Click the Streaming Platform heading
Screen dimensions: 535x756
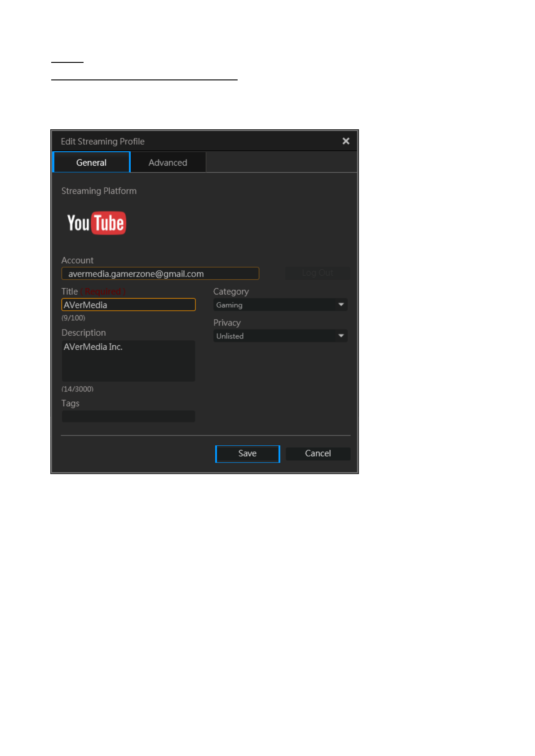point(99,191)
